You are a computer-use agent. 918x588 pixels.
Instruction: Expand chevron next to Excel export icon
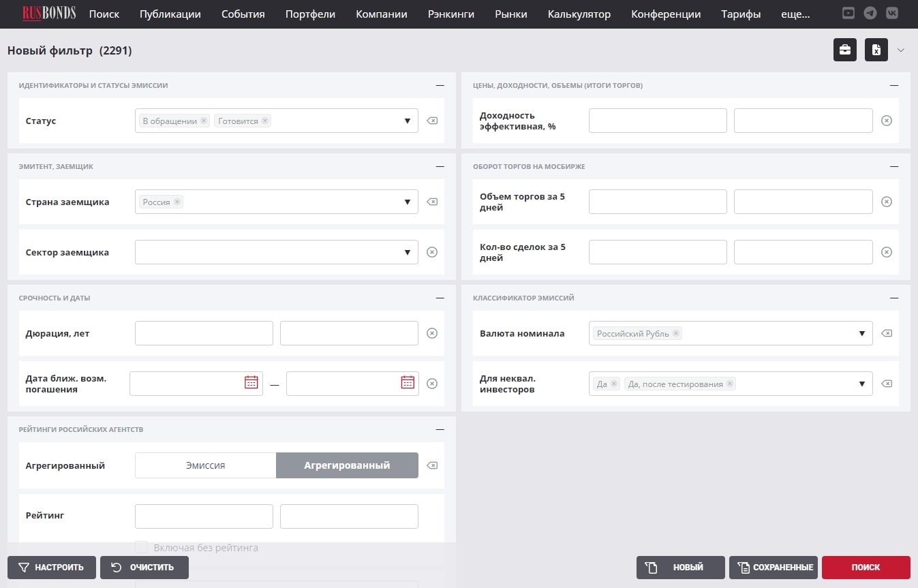pos(901,50)
